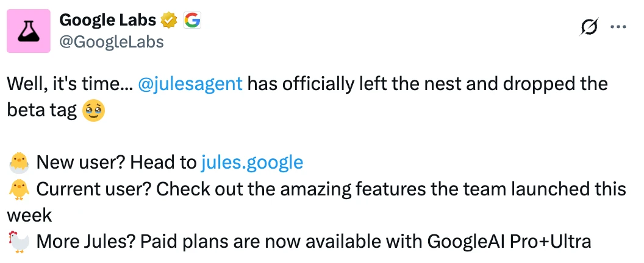The width and height of the screenshot is (644, 263).
Task: Click the Google Labs display name
Action: pos(107,21)
